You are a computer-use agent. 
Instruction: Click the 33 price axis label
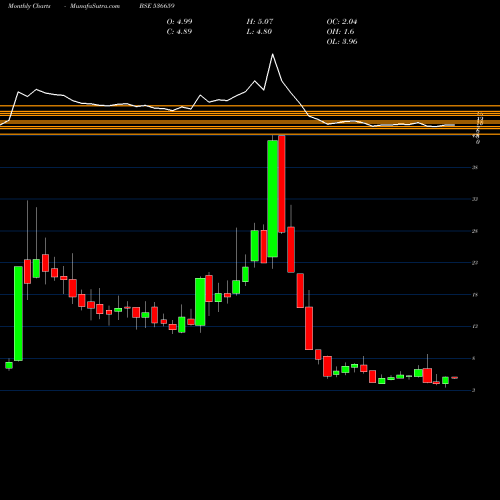[x=475, y=199]
